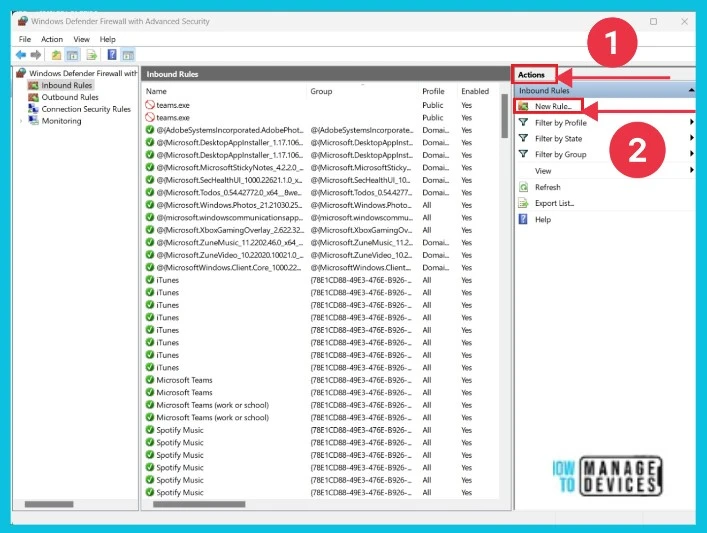This screenshot has width=707, height=533.
Task: Click the Outbound Rules tree icon
Action: pos(33,97)
